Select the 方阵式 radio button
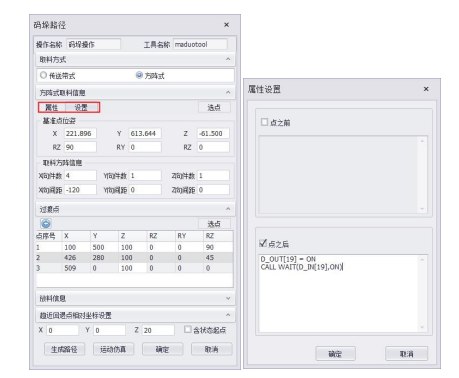 (139, 75)
